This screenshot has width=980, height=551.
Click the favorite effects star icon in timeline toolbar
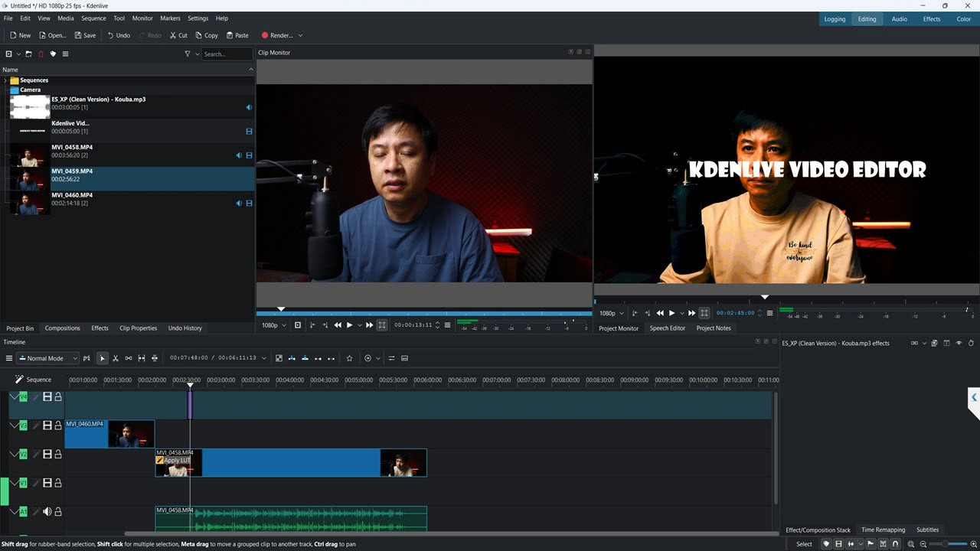[350, 358]
